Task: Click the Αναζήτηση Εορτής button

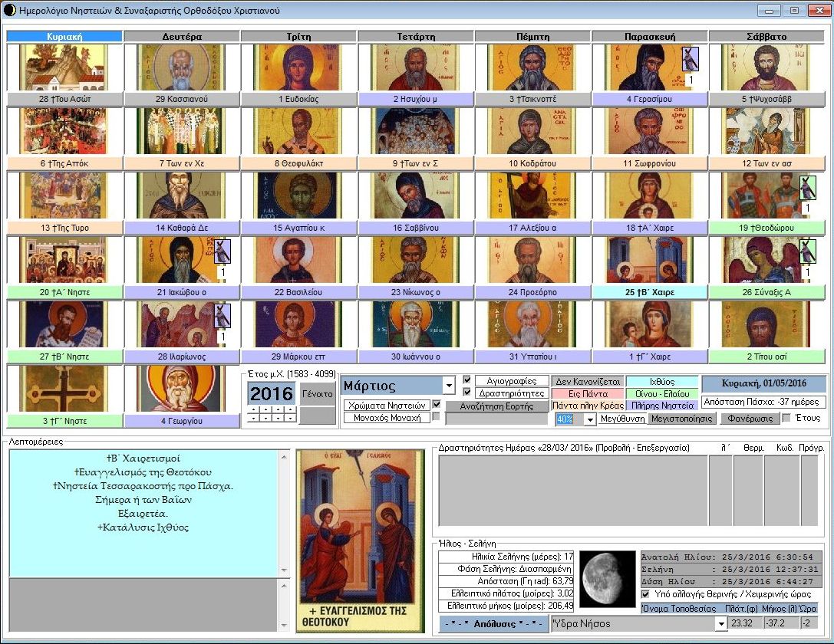Action: point(496,406)
